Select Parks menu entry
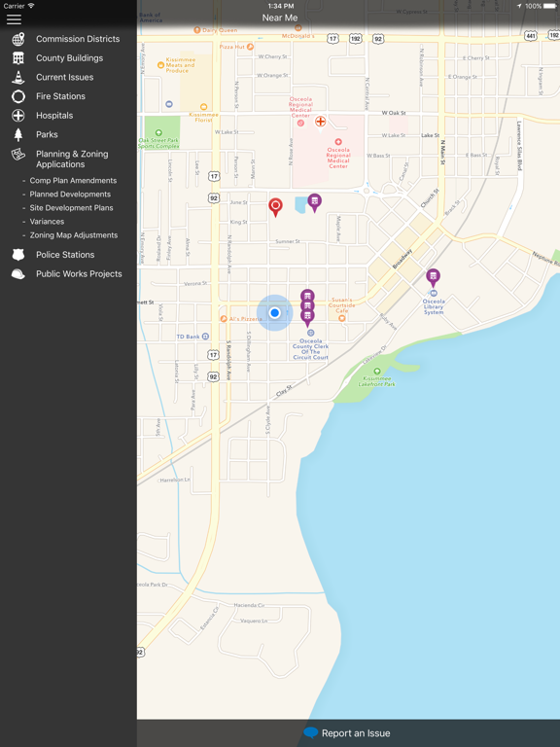This screenshot has height=747, width=560. click(68, 135)
